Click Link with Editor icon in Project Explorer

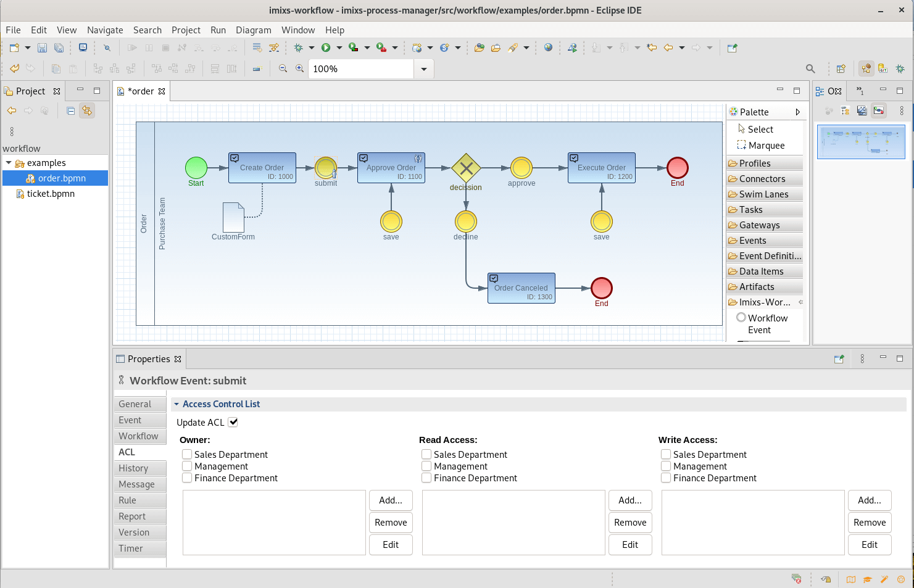tap(87, 110)
